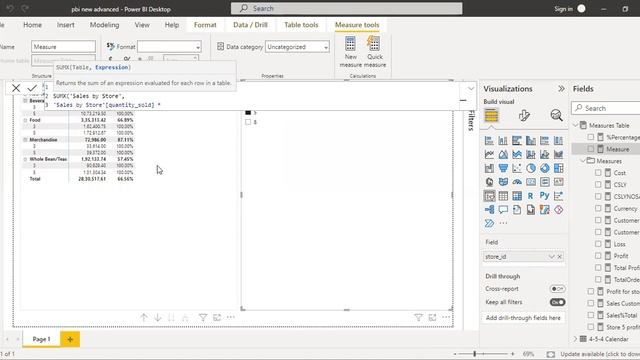Choose the decomposition tree visual
The width and height of the screenshot is (640, 360).
pyautogui.click(x=489, y=210)
